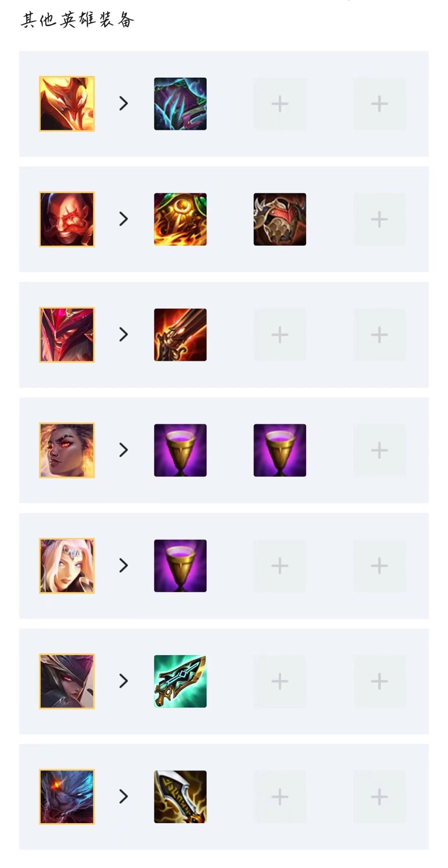The width and height of the screenshot is (448, 868).
Task: Select the second purple chalice in fourth row
Action: coord(280,450)
